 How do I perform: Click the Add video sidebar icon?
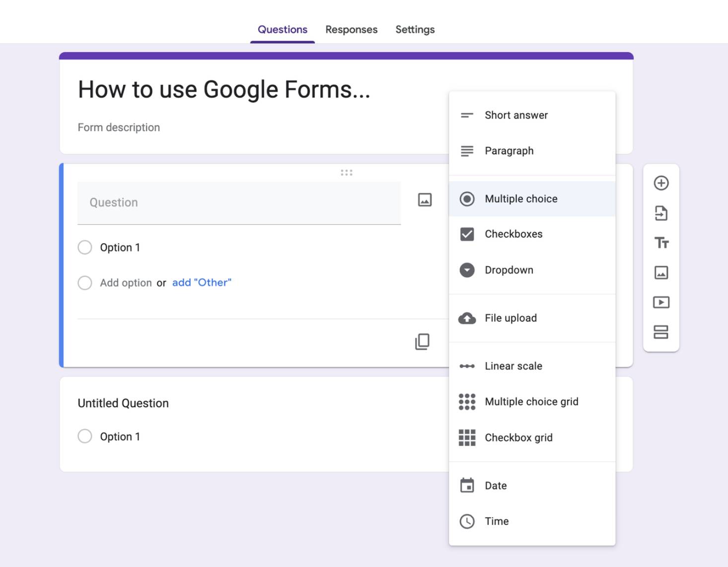[661, 302]
